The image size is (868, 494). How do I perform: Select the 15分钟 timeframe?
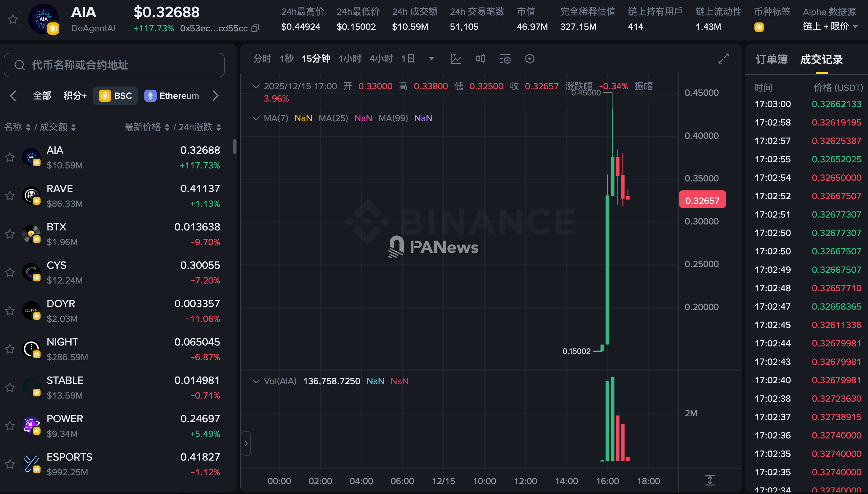(x=315, y=58)
